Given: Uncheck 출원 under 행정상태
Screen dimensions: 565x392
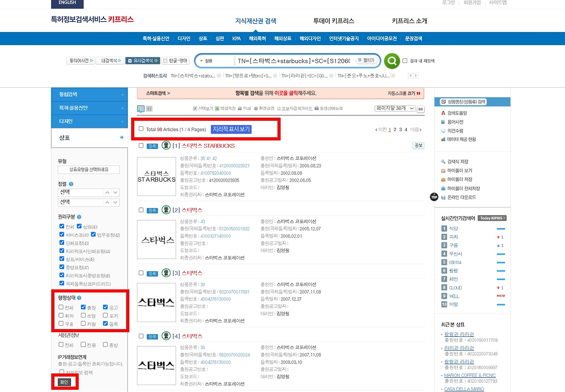Looking at the screenshot, I should pos(83,307).
